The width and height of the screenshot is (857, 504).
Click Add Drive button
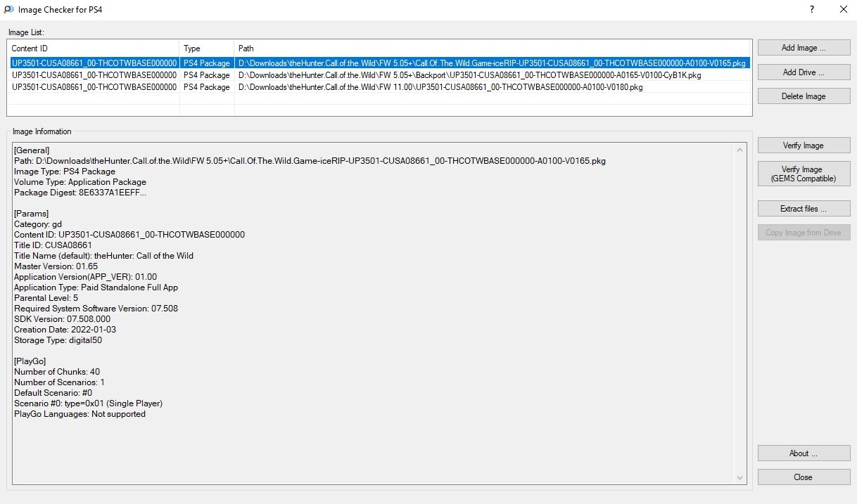coord(804,72)
